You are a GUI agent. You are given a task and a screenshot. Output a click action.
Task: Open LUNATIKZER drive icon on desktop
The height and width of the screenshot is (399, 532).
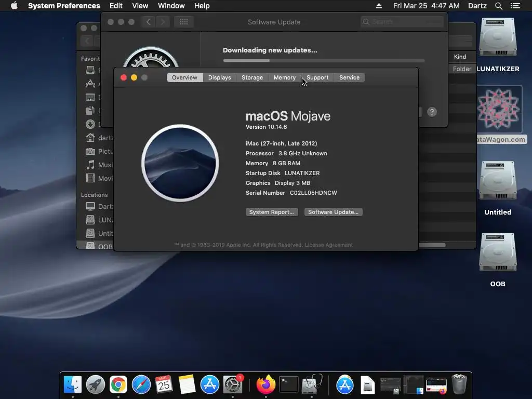click(498, 37)
